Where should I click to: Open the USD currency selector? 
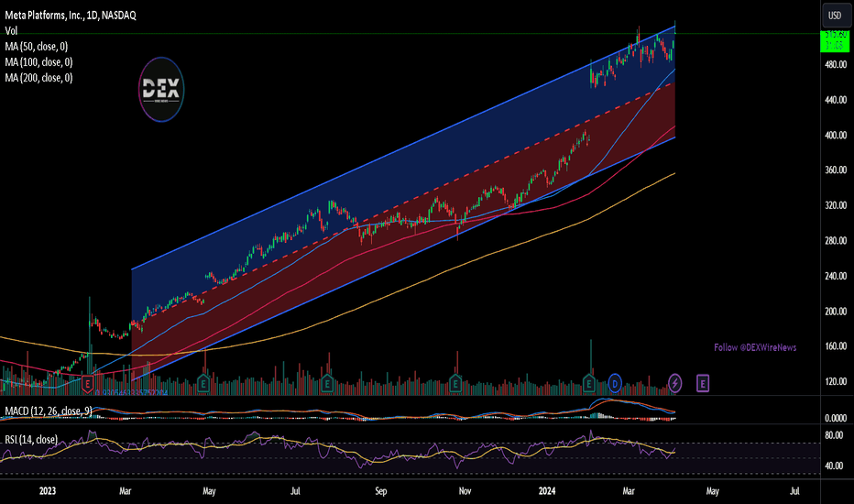[835, 16]
